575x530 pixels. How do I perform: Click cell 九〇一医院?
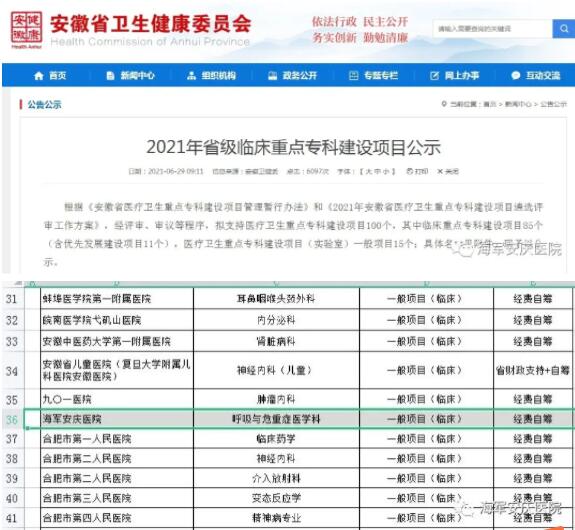117,399
